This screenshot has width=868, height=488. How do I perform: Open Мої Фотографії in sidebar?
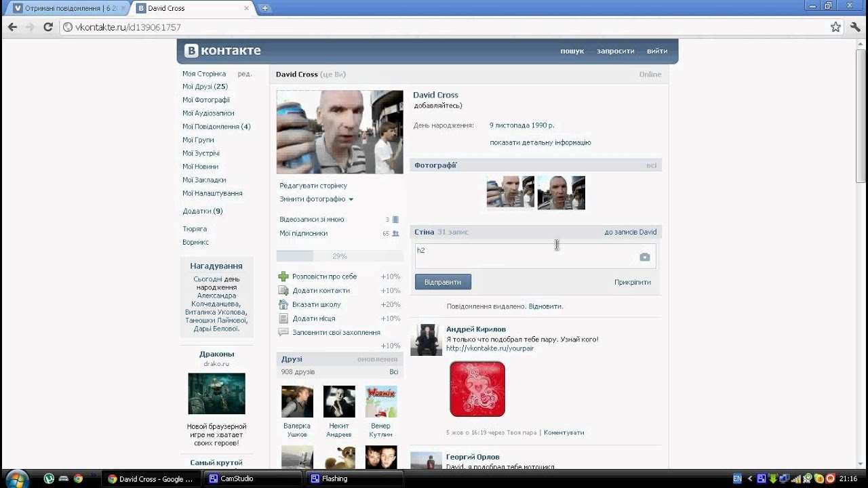tap(206, 100)
